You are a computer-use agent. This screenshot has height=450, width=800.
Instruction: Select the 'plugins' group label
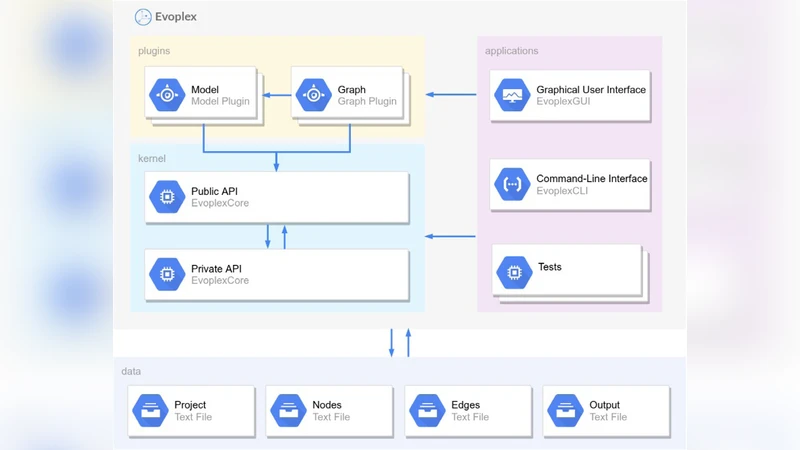(154, 50)
